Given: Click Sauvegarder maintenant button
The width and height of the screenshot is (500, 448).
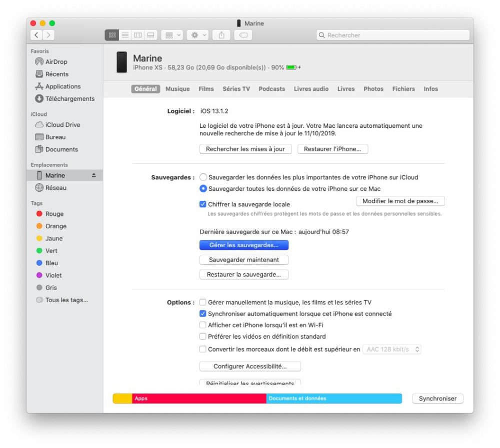Looking at the screenshot, I should [244, 260].
